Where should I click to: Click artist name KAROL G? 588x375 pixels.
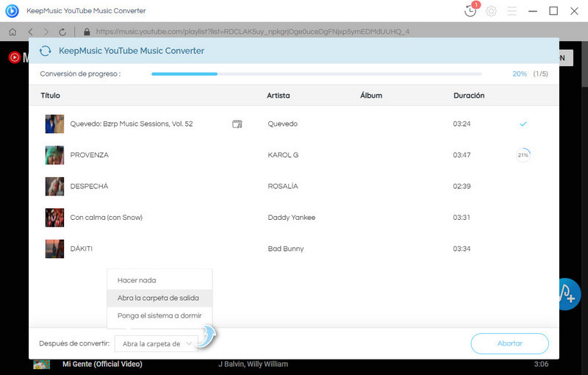283,155
